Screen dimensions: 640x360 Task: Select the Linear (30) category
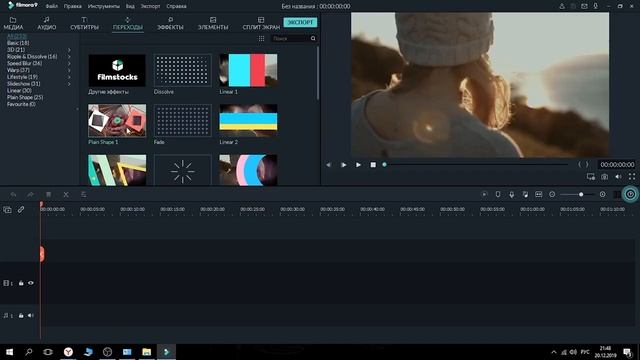[19, 91]
